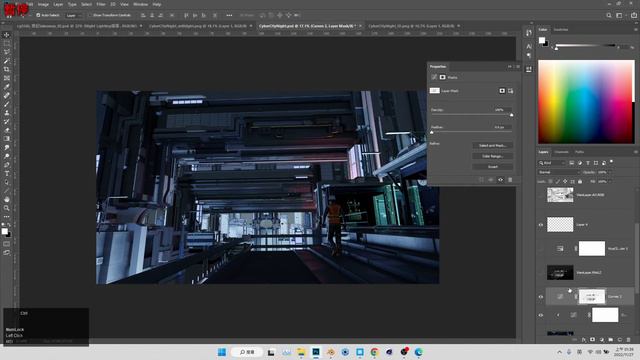The image size is (640, 360).
Task: Select the Eyedropper tool
Action: tap(7, 87)
